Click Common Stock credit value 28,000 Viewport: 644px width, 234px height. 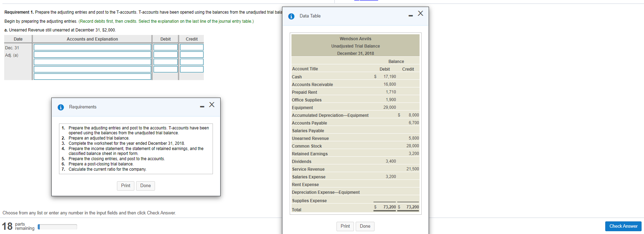click(413, 146)
